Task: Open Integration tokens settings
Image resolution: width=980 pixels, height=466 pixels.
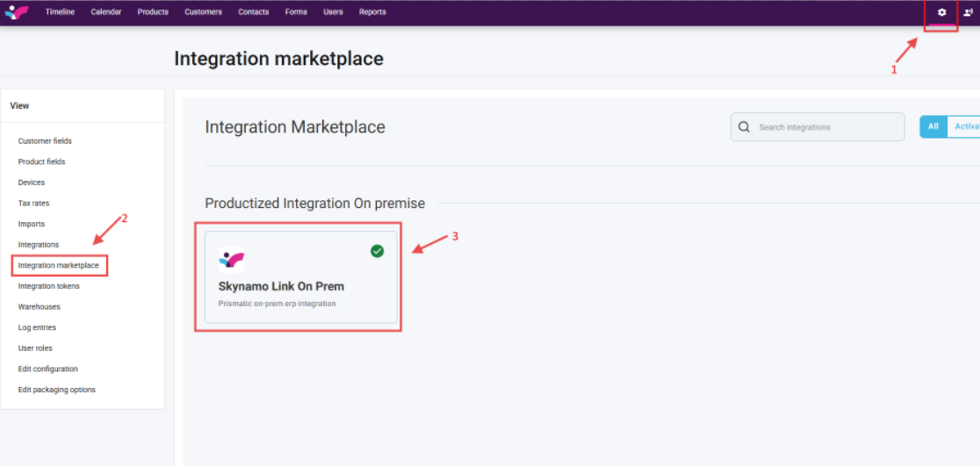Action: pos(48,286)
